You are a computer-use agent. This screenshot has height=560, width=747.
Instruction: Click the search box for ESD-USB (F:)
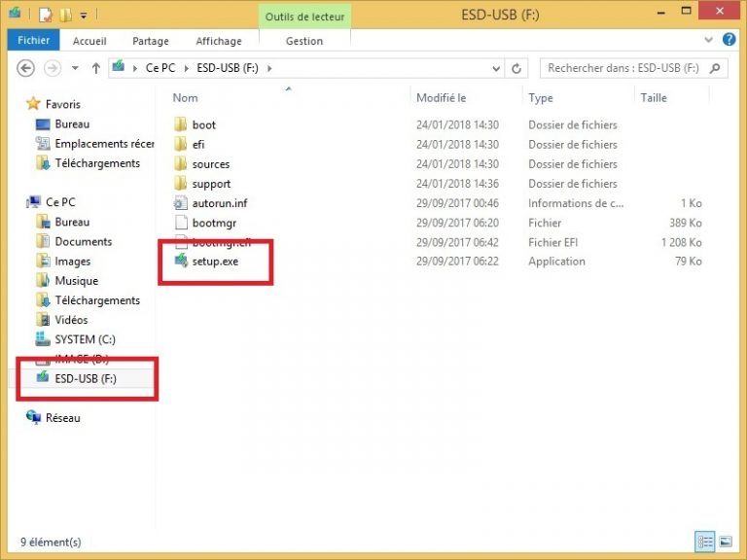point(622,68)
